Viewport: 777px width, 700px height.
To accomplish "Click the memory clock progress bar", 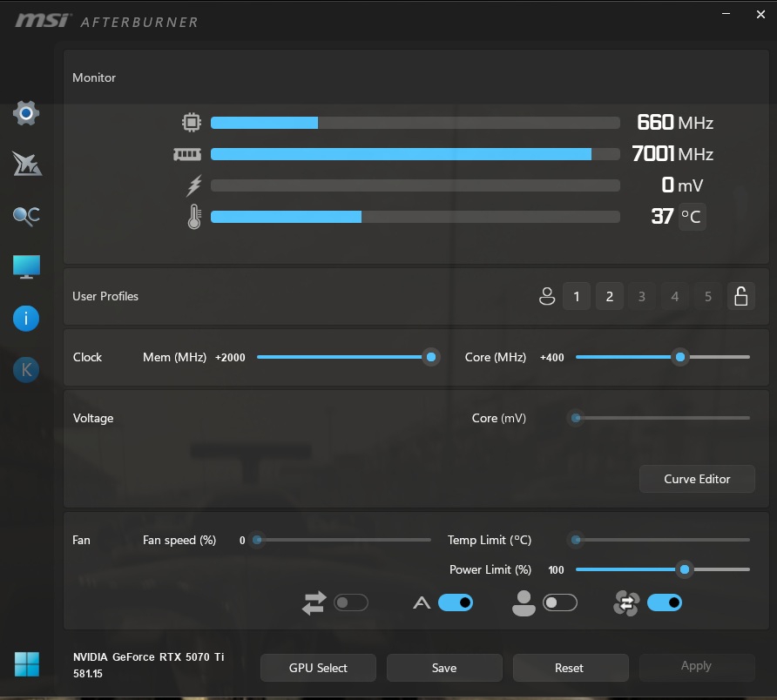I will tap(416, 154).
